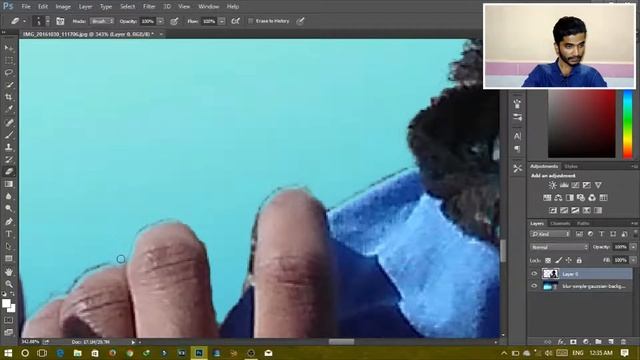Open the Brush panel toggle in options bar
This screenshot has height=360, width=640.
(x=60, y=21)
